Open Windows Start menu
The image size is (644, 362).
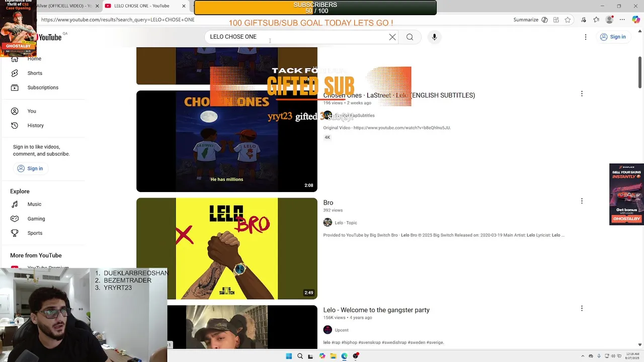tap(289, 356)
